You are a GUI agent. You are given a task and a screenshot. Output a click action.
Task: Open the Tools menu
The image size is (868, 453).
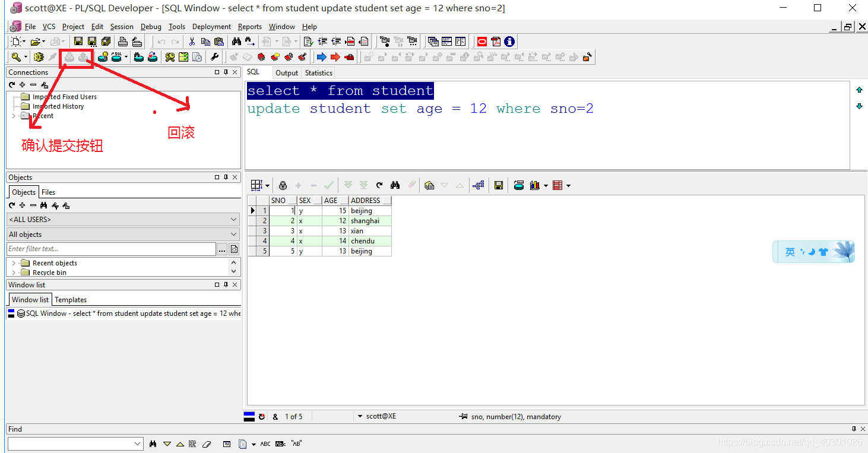[x=176, y=26]
